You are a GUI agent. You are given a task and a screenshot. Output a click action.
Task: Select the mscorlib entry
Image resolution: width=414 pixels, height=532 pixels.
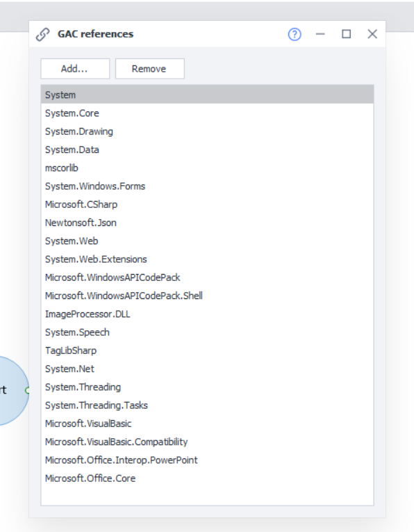pyautogui.click(x=207, y=168)
